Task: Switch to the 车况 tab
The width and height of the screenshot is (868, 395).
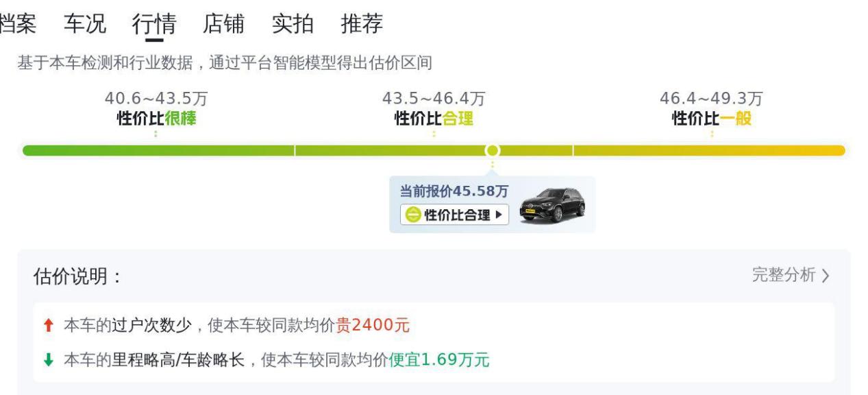Action: pos(85,25)
